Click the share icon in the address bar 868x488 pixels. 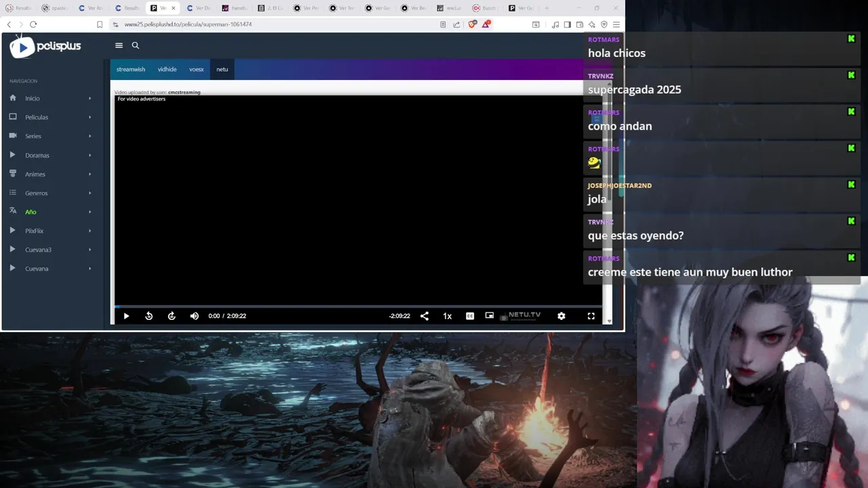point(456,24)
